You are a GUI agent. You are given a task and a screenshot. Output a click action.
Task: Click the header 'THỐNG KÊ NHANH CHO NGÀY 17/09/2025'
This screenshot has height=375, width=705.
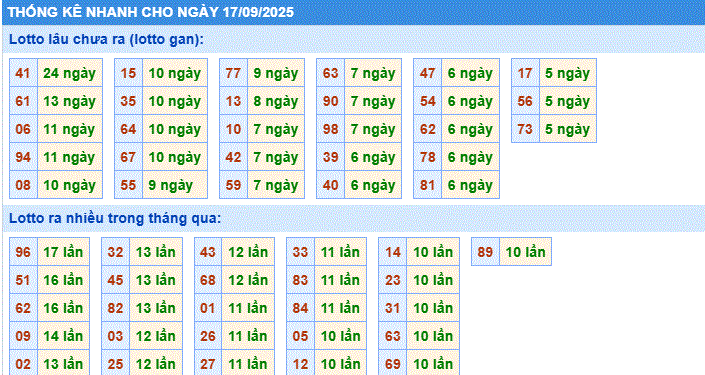tap(151, 12)
